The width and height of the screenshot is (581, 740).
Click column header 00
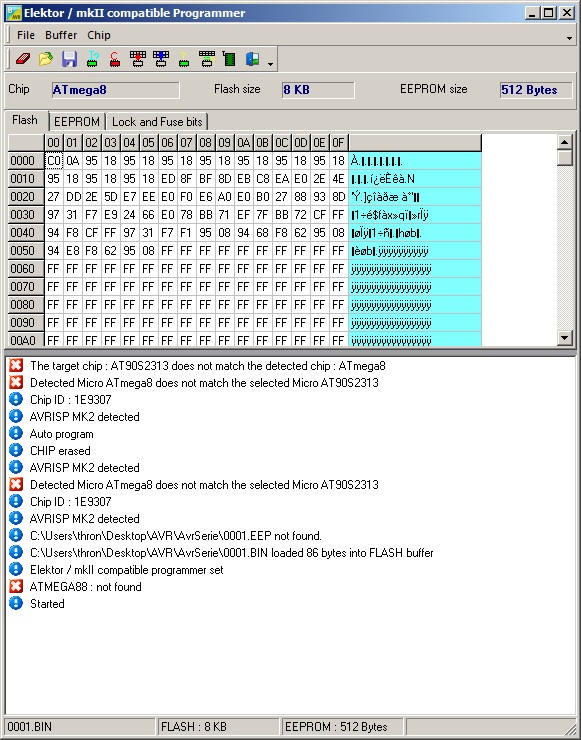click(x=54, y=143)
